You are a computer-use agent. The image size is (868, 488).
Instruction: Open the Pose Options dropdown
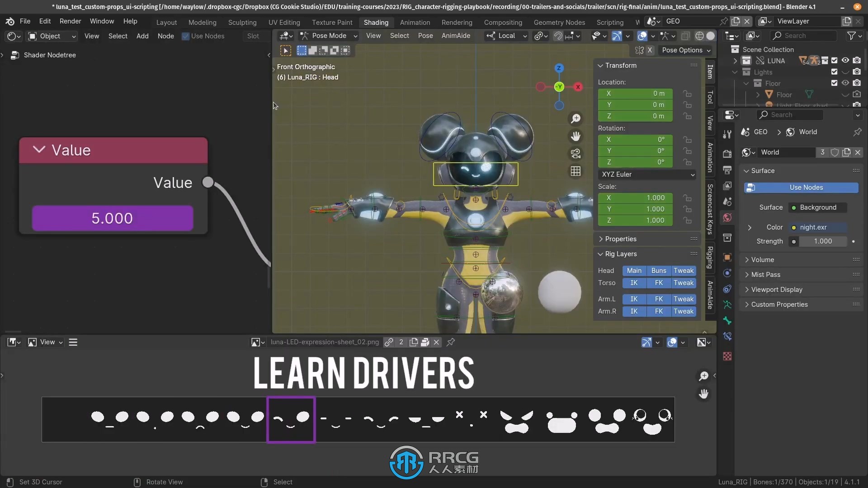tap(686, 50)
